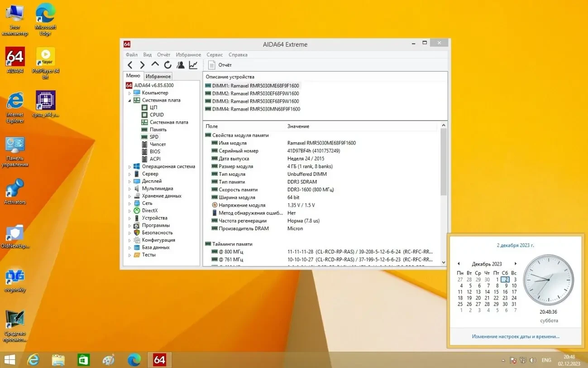Open the graph chart toolbar icon
588x368 pixels.
click(x=193, y=65)
